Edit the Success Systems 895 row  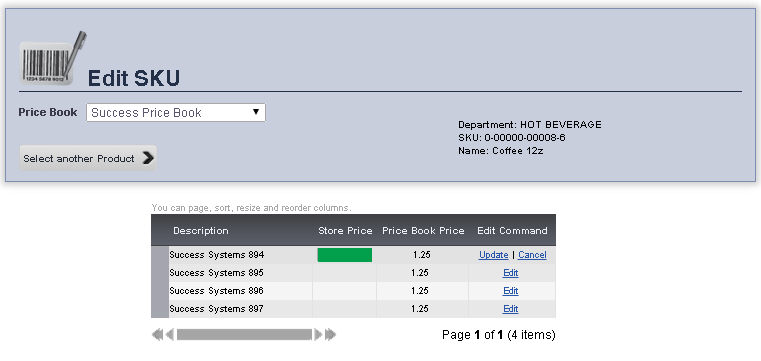tap(511, 273)
